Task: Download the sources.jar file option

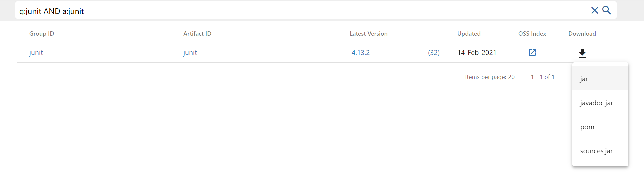Action: tap(596, 151)
